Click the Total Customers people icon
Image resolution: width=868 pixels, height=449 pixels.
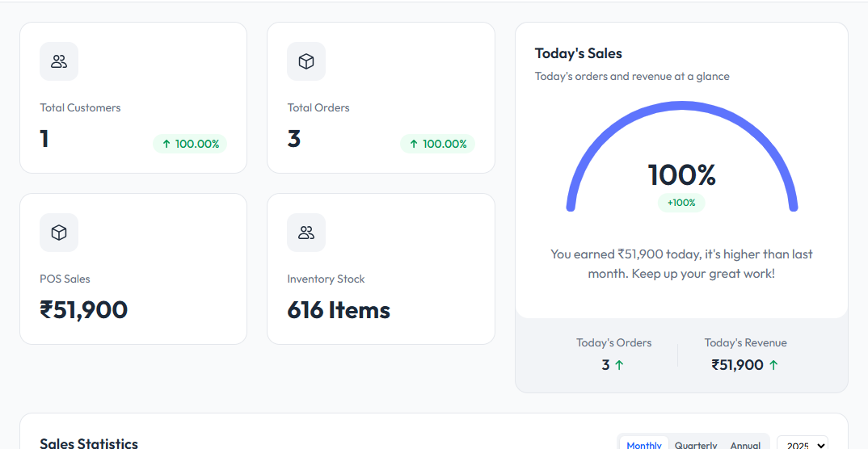pos(59,61)
